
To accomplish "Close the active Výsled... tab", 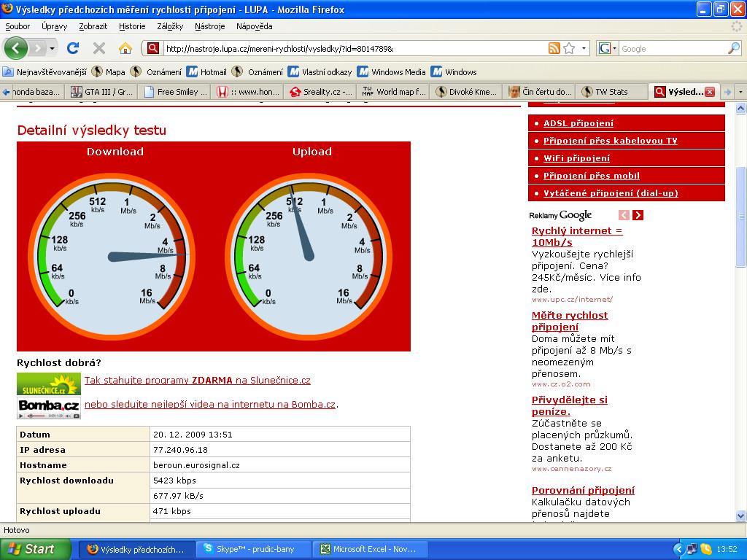I will [709, 92].
